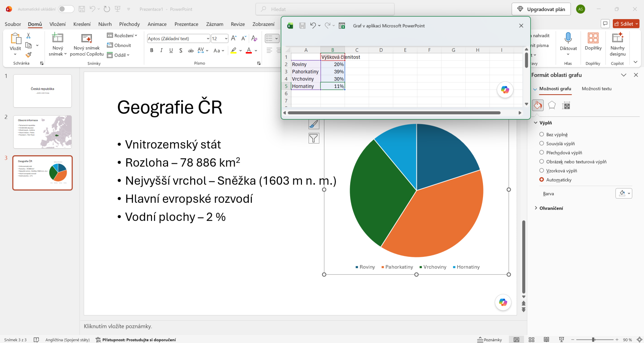Open font color dropdown arrow

pyautogui.click(x=256, y=51)
